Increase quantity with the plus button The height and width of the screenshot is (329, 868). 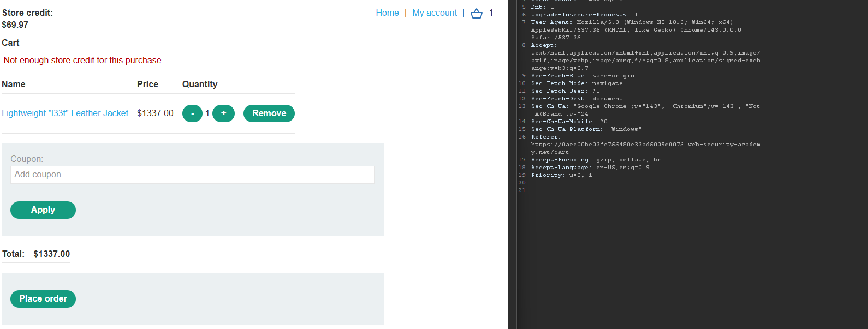click(223, 113)
